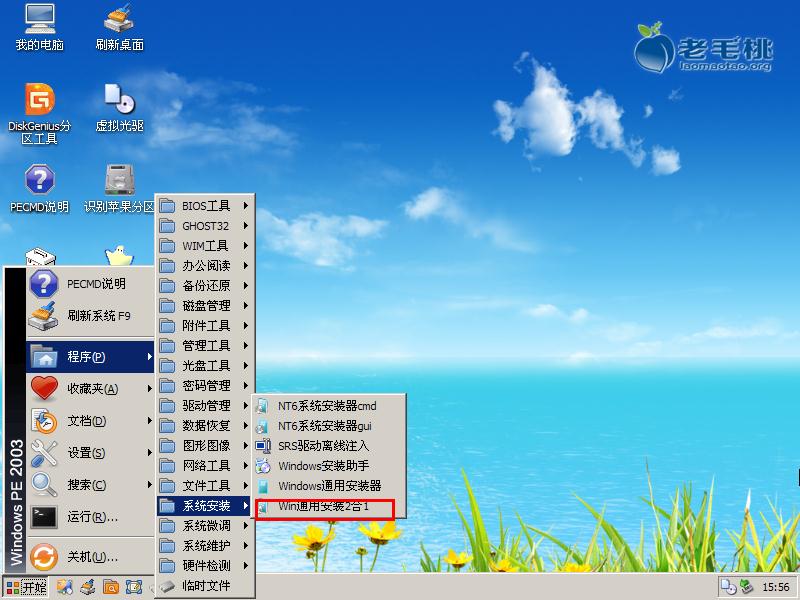Screen dimensions: 800x600
Task: Click the folder search quick launch icon
Action: (112, 588)
